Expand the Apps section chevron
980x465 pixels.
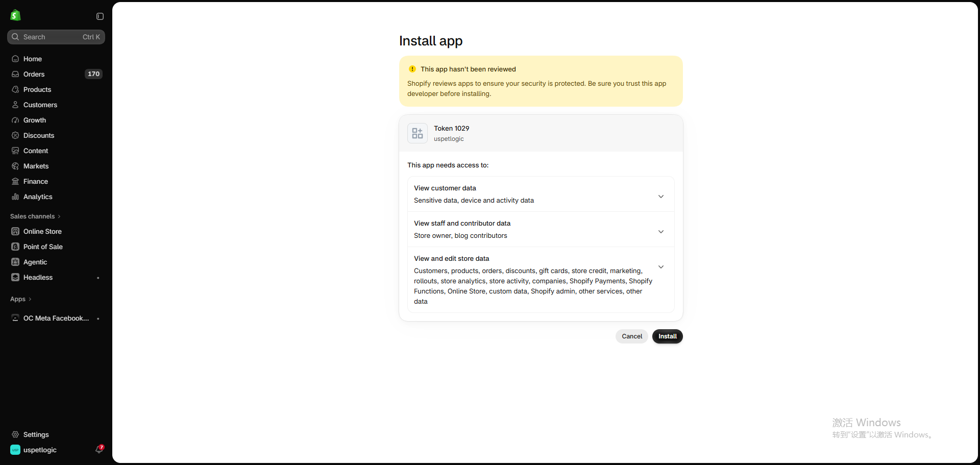(30, 299)
